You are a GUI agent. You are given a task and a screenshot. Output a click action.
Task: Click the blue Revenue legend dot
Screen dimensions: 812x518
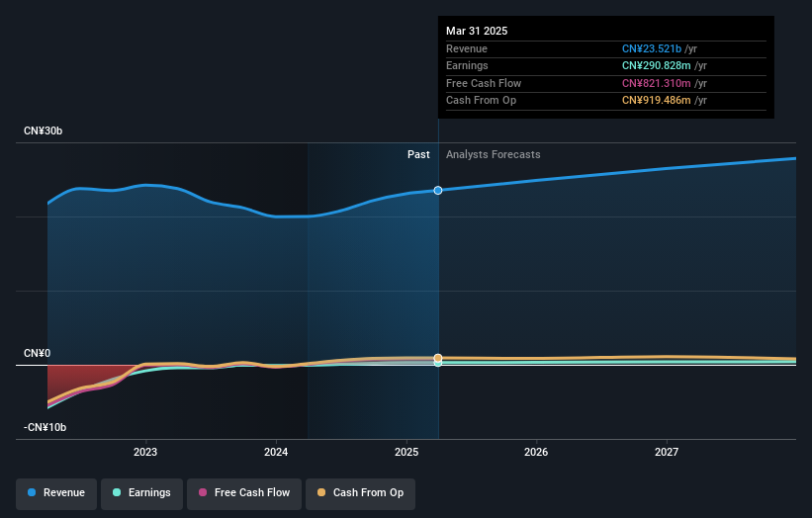[x=32, y=492]
